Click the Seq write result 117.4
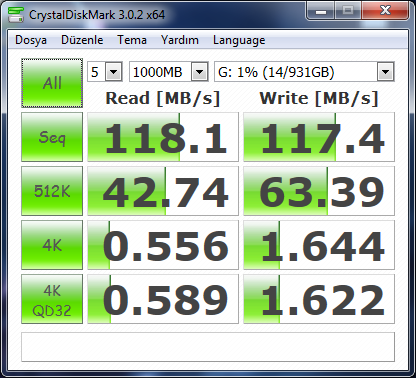 [319, 137]
